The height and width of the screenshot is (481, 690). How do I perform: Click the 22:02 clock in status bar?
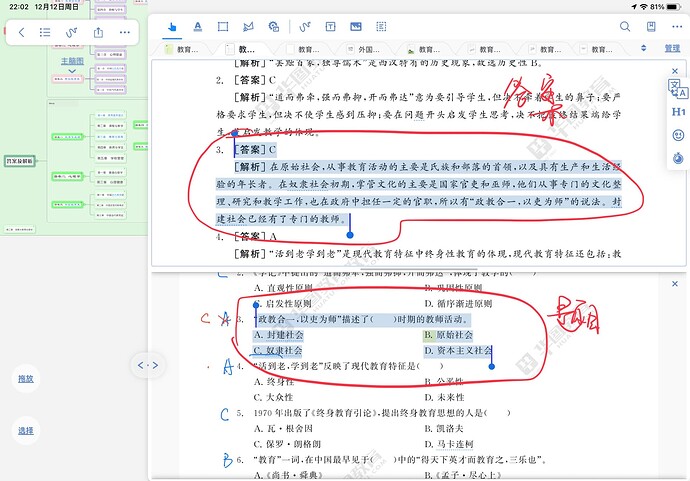tap(19, 7)
